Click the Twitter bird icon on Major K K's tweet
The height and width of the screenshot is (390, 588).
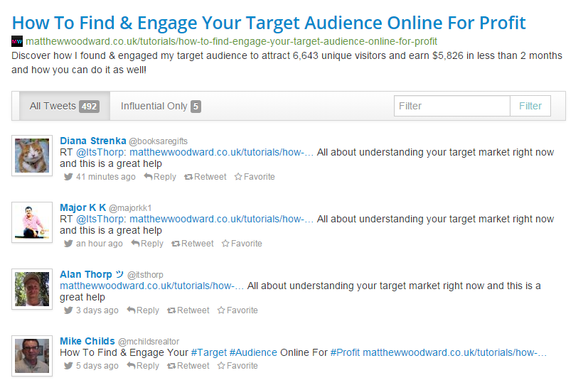68,244
